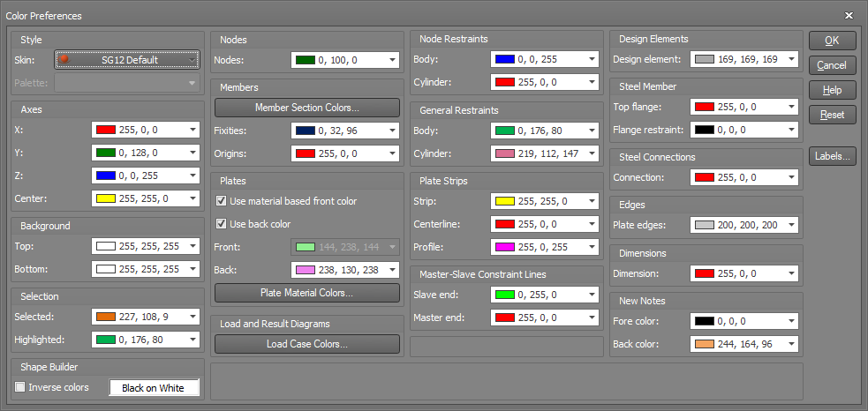
Task: Click the X axis red color swatch
Action: coord(105,130)
